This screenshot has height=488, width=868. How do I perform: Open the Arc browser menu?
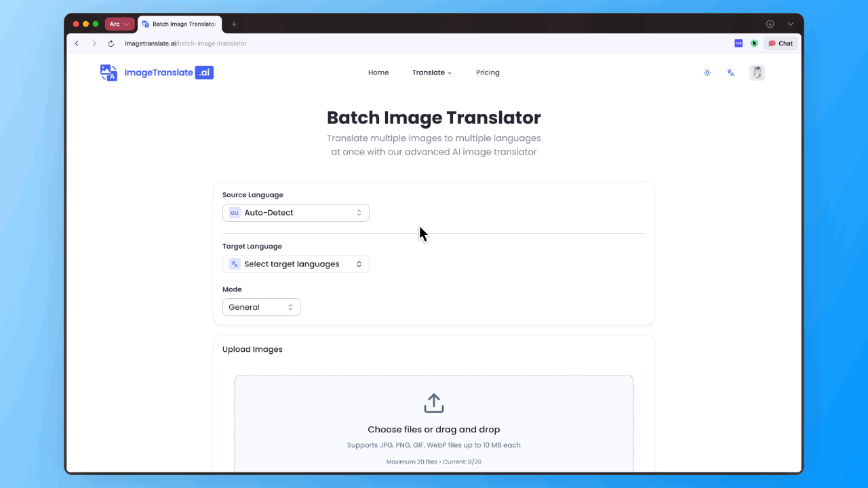120,24
